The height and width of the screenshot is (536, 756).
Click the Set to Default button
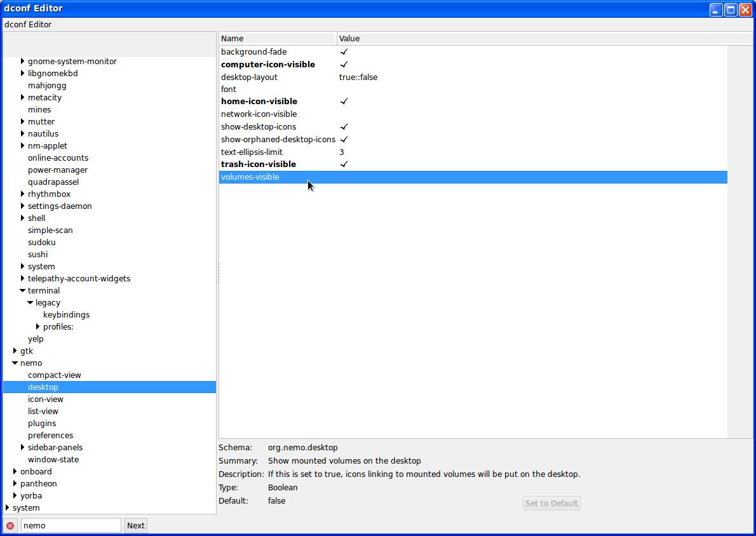(x=551, y=504)
